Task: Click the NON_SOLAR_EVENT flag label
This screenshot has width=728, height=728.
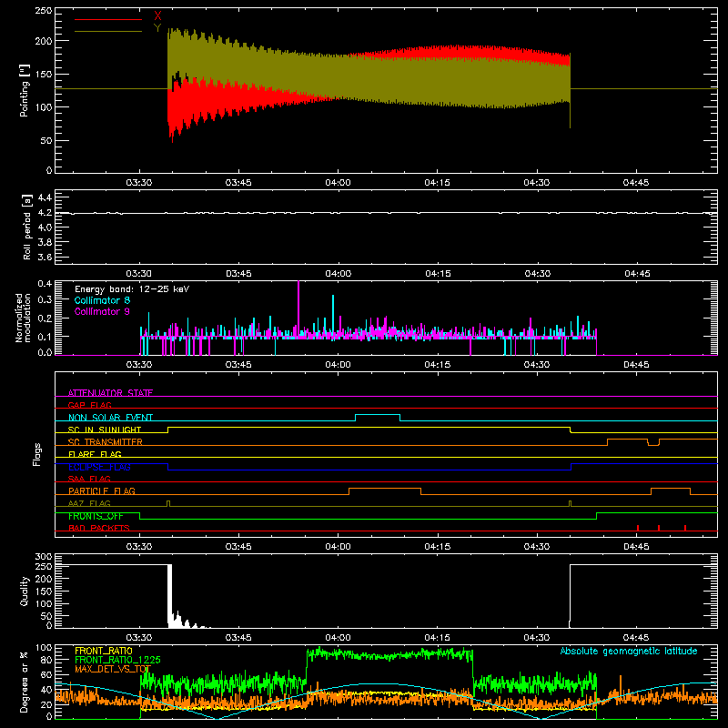Action: tap(110, 418)
